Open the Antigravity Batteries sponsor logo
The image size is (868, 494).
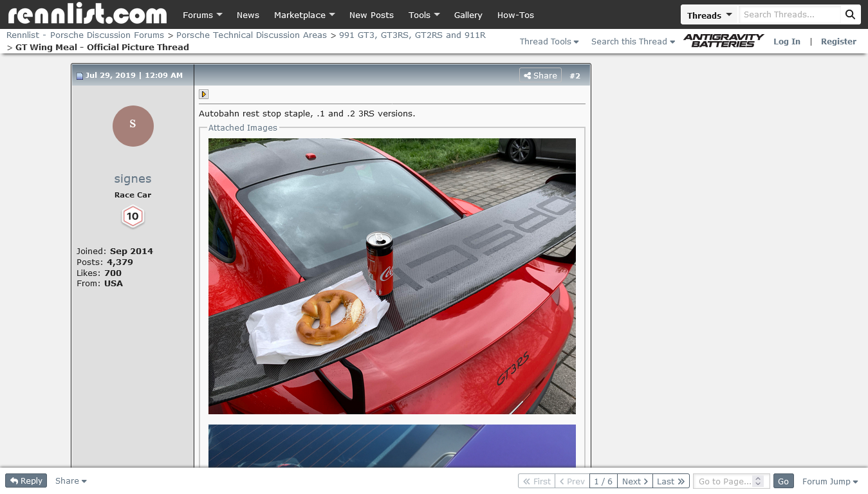tap(724, 41)
